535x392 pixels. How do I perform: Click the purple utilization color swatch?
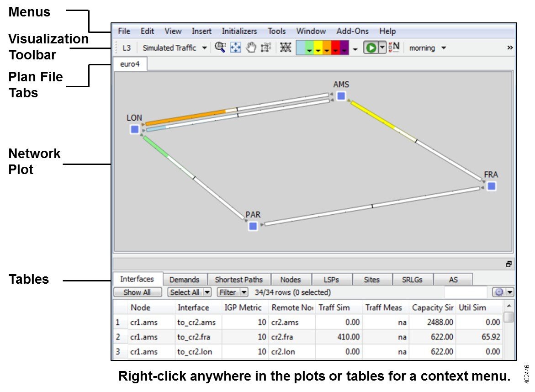coord(344,48)
